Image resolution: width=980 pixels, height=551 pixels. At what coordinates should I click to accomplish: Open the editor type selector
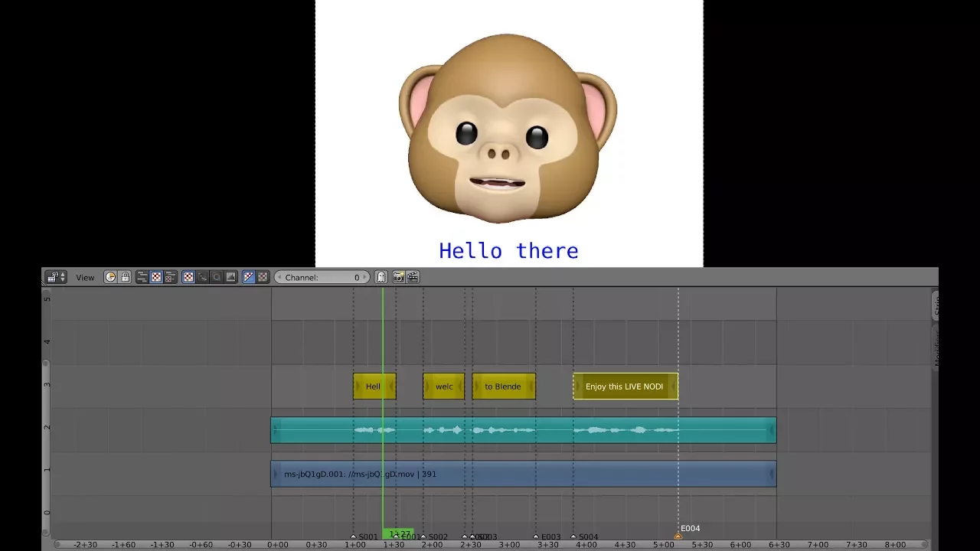pos(55,277)
